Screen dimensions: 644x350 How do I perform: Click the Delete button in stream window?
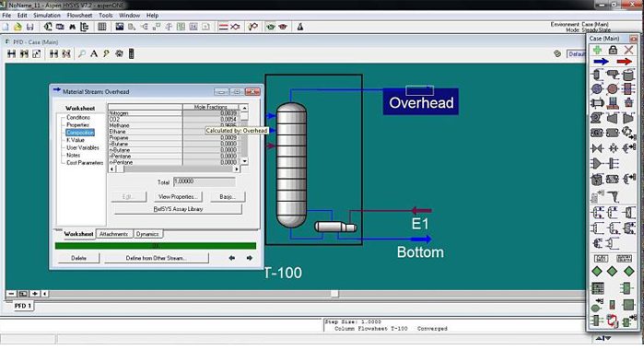[78, 258]
